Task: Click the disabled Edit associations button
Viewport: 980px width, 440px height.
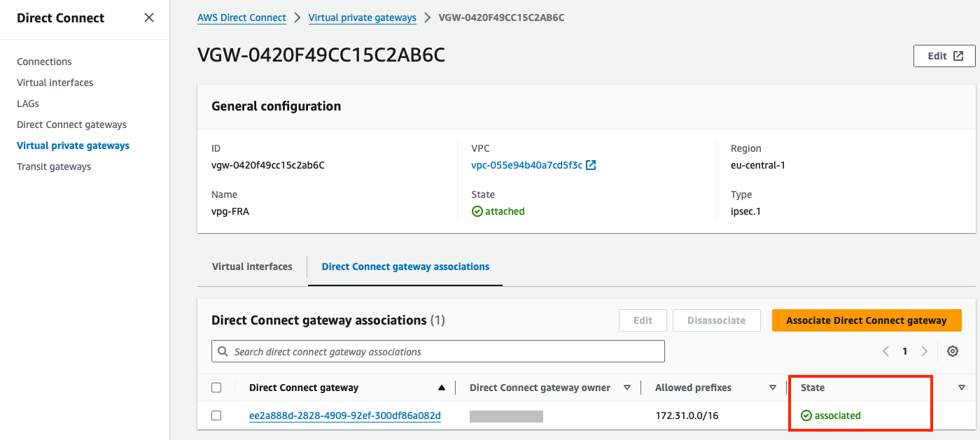Action: (x=643, y=320)
